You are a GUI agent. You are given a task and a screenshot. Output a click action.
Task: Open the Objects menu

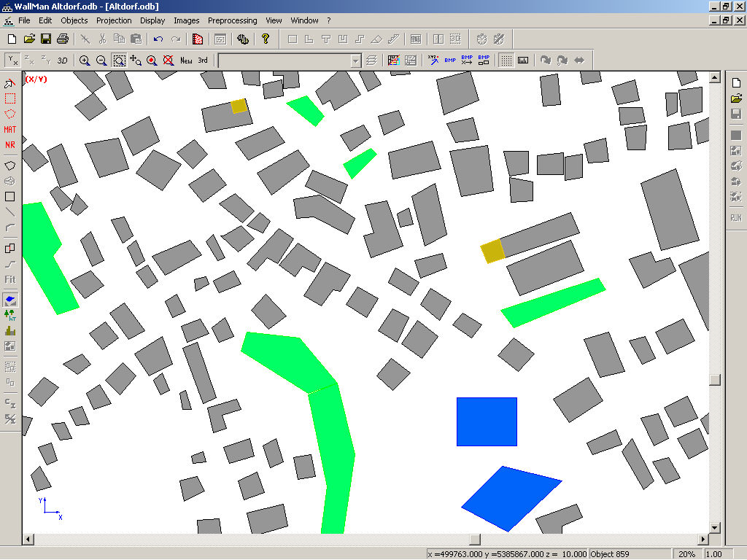point(74,20)
